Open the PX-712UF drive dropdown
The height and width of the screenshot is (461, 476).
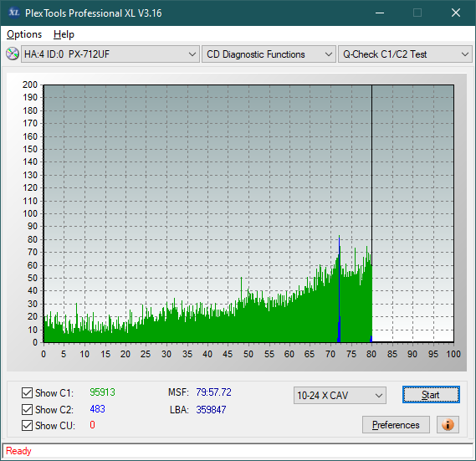pos(110,54)
